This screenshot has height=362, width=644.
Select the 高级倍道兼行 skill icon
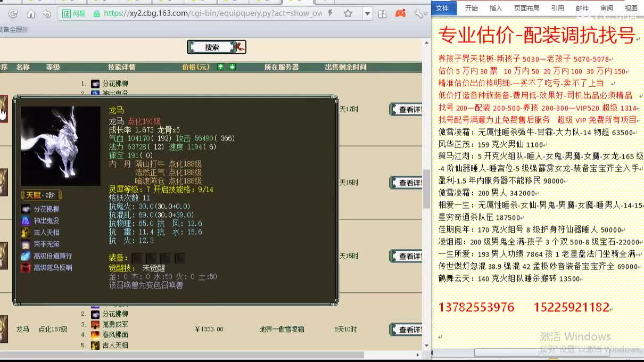click(26, 256)
